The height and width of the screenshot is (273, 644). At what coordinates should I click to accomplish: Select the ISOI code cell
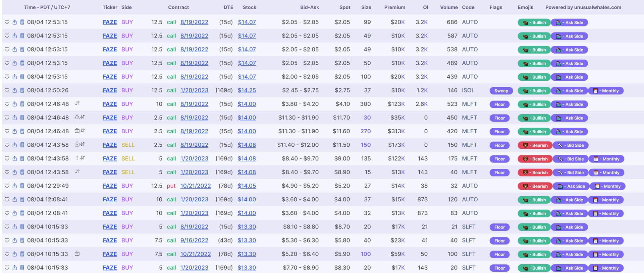pyautogui.click(x=468, y=90)
